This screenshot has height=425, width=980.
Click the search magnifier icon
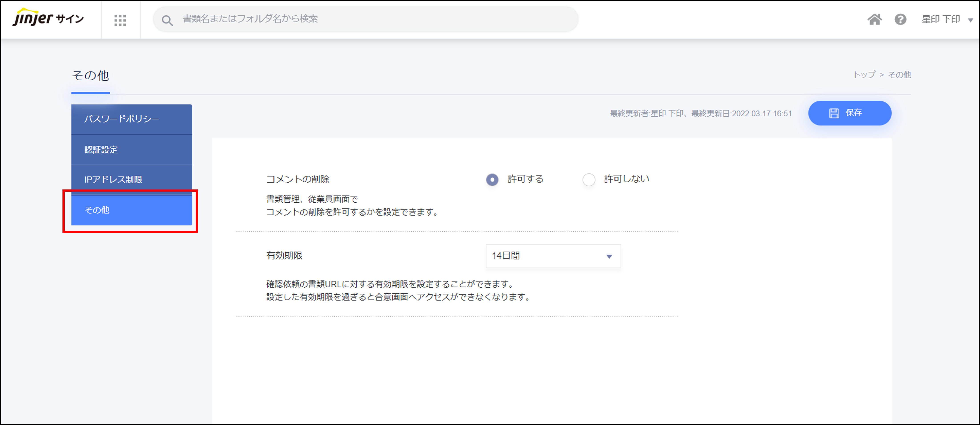167,20
